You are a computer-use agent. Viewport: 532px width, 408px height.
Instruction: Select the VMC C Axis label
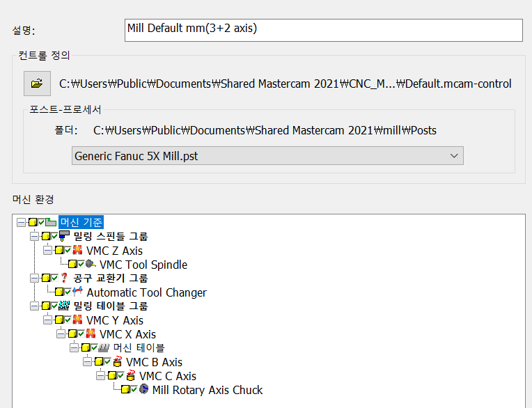pos(168,376)
